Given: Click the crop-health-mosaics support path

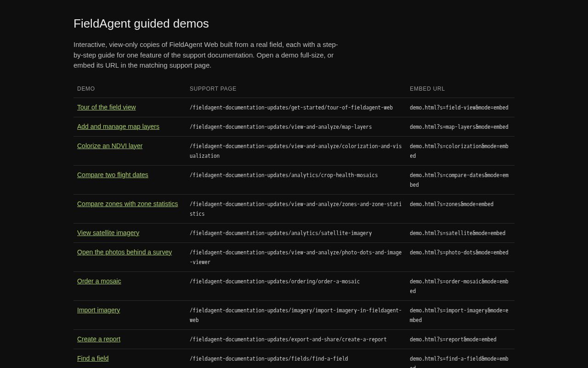Looking at the screenshot, I should click(x=284, y=175).
